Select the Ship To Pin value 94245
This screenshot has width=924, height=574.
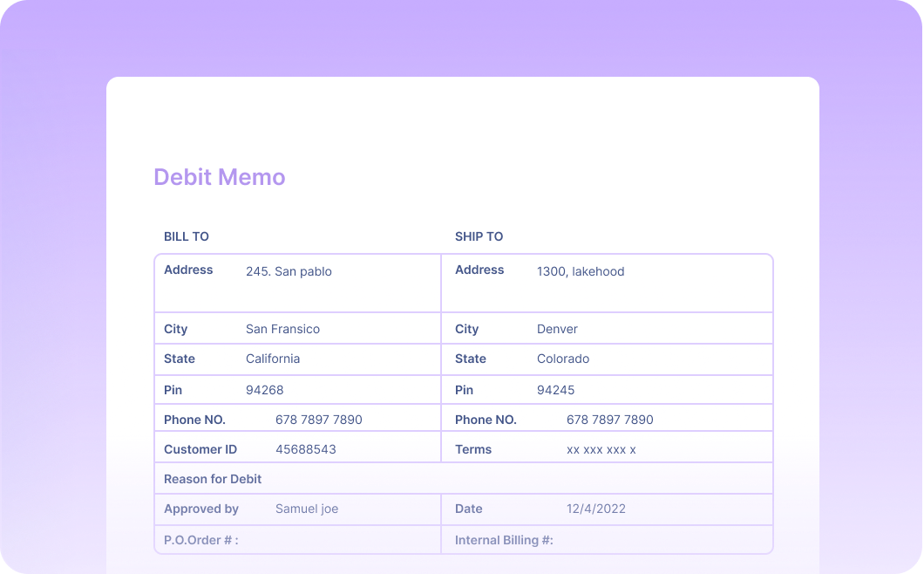[x=554, y=389]
